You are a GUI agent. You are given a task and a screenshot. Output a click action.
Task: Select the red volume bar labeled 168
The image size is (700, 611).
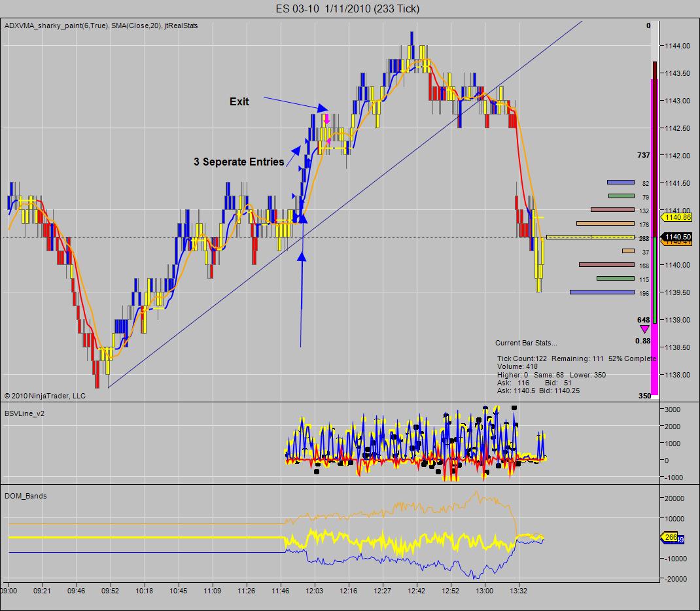click(606, 265)
